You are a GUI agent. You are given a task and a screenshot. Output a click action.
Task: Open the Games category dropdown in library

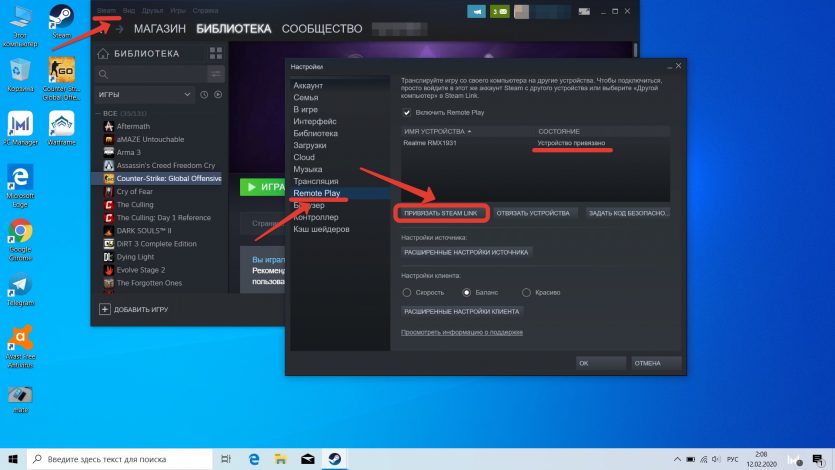tap(144, 94)
